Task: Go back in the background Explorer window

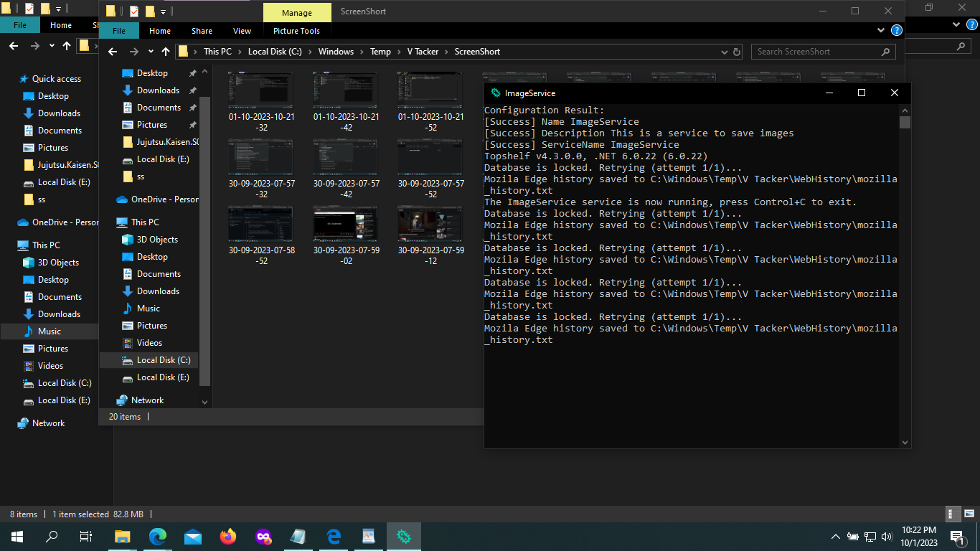Action: [x=14, y=46]
